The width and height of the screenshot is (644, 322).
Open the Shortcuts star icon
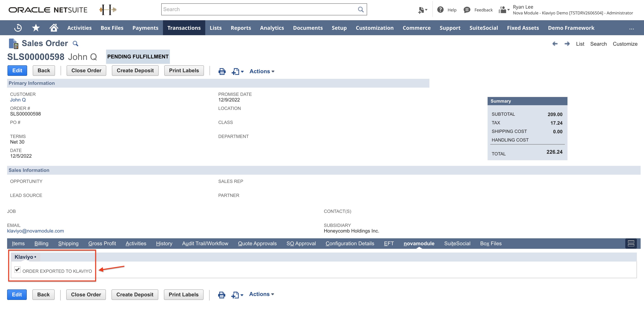point(36,28)
